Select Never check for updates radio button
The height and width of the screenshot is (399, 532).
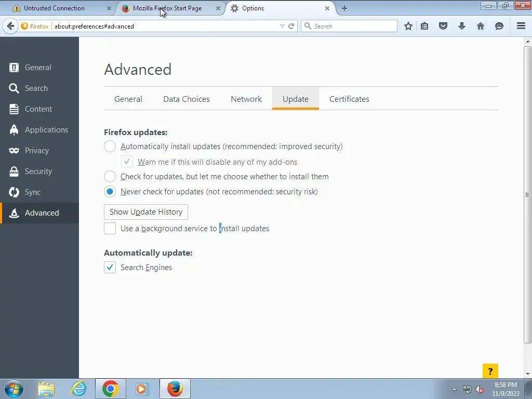tap(110, 192)
